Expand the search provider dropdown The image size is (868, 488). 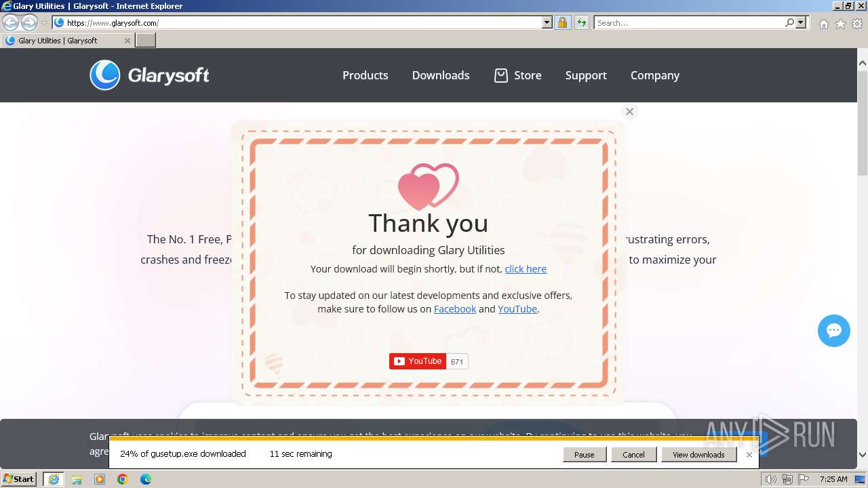801,22
